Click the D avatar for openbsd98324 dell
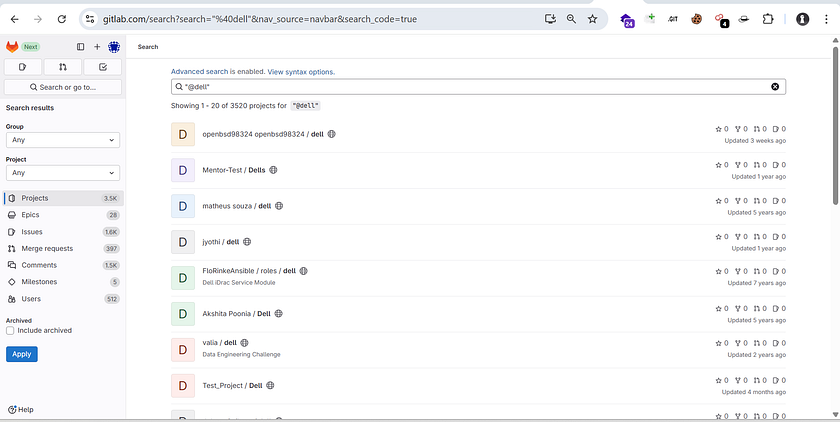840x422 pixels. pos(183,134)
